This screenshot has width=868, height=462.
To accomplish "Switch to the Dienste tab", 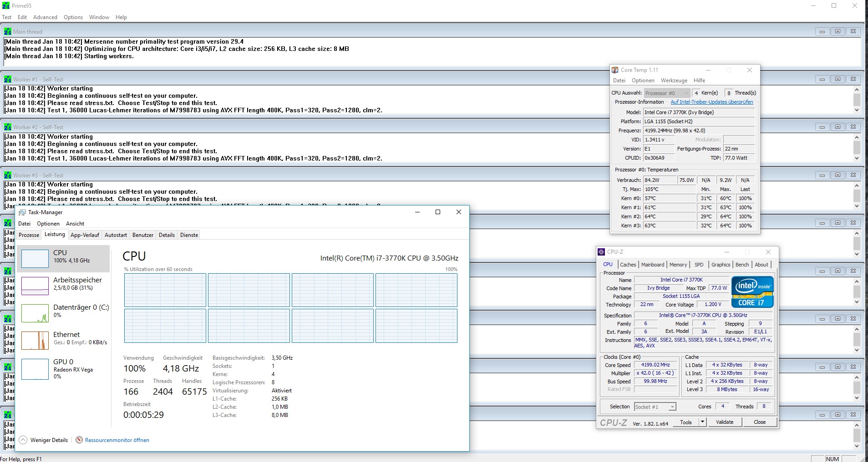I will 189,235.
